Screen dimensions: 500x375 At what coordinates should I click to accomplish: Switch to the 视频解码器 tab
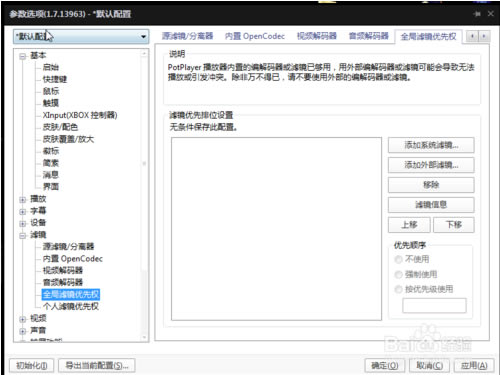317,36
